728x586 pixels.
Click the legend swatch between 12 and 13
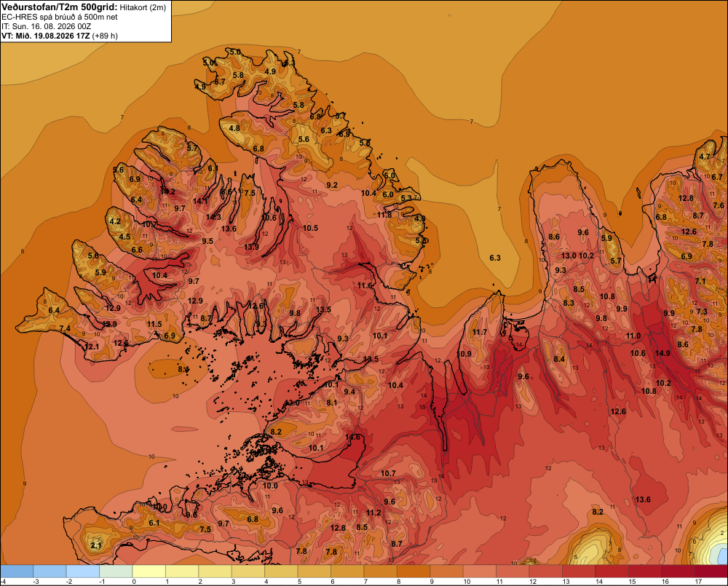546,571
